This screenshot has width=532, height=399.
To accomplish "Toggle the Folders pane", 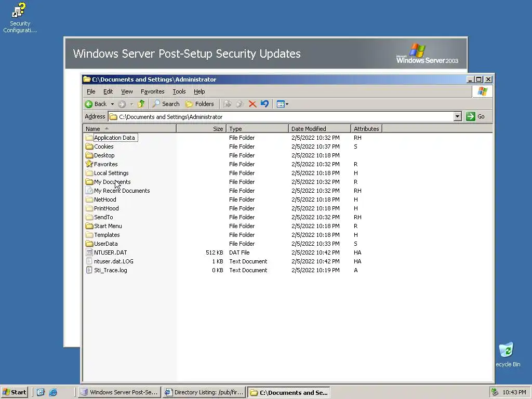I will coord(200,104).
